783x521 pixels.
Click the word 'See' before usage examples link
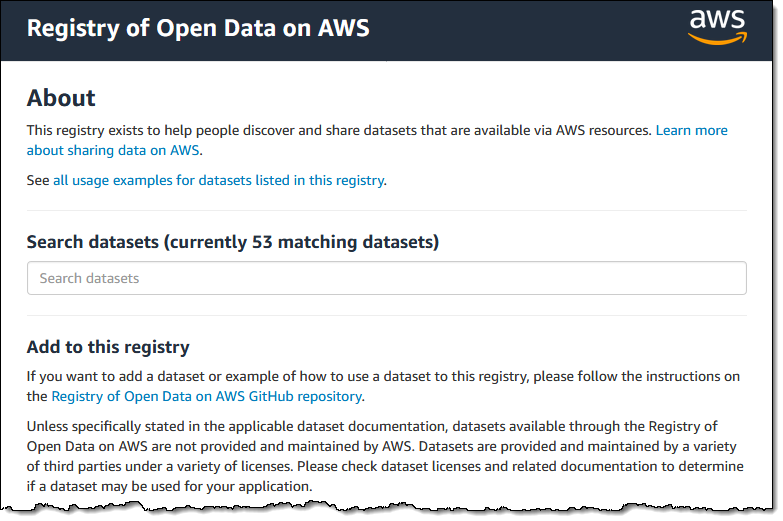coord(38,181)
